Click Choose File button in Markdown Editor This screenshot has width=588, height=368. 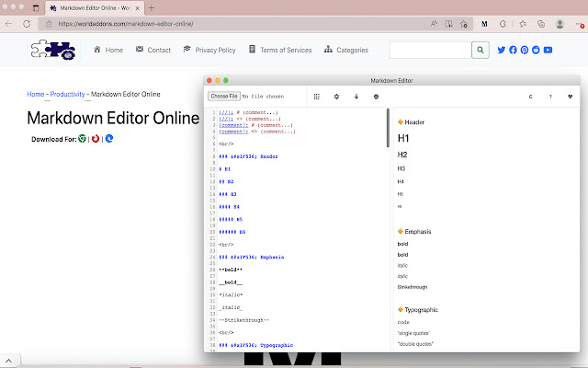coord(224,96)
